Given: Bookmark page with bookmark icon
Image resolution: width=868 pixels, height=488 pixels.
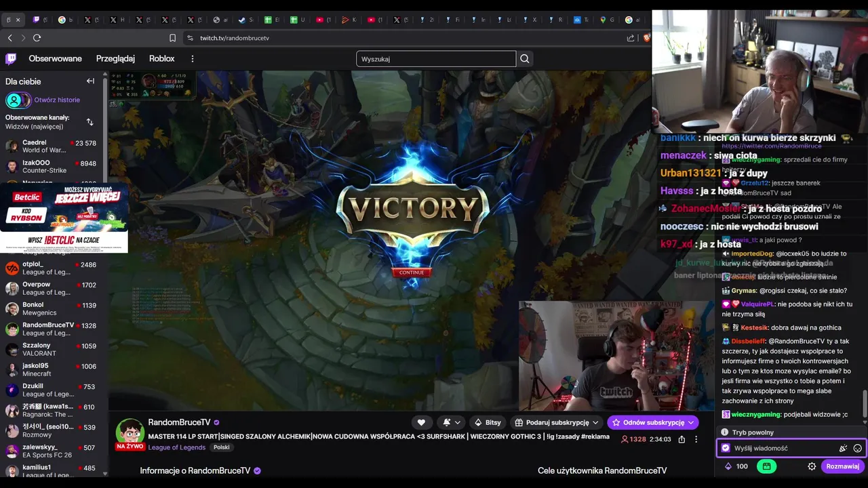Looking at the screenshot, I should coord(172,38).
